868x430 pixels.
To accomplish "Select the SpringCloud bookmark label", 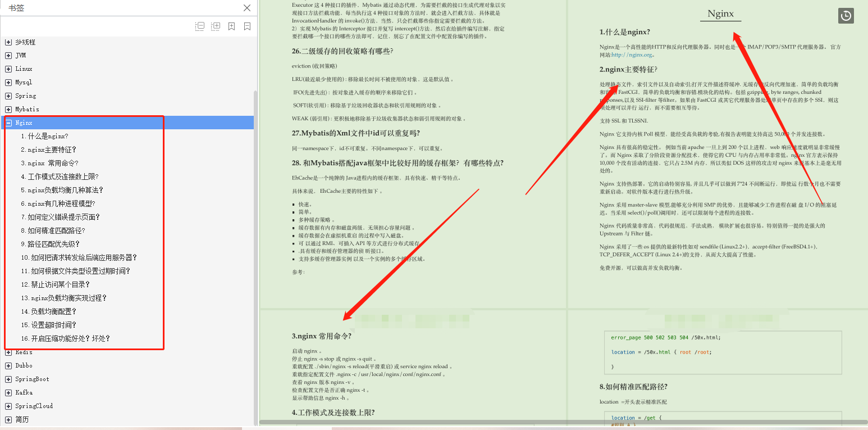I will click(x=34, y=406).
